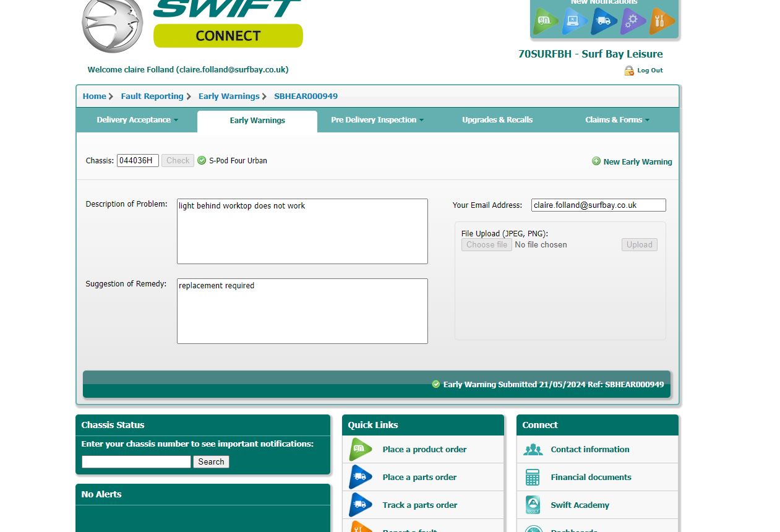
Task: Click the people icon beside Contact information
Action: [x=533, y=450]
